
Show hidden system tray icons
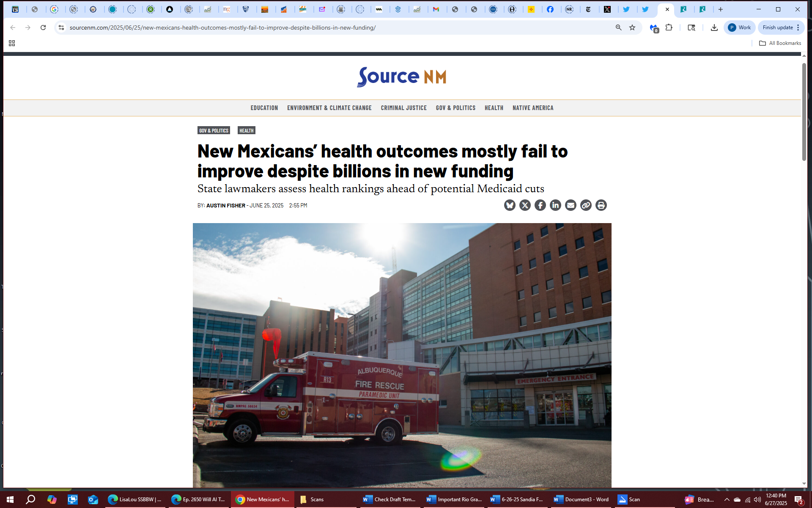pos(727,500)
